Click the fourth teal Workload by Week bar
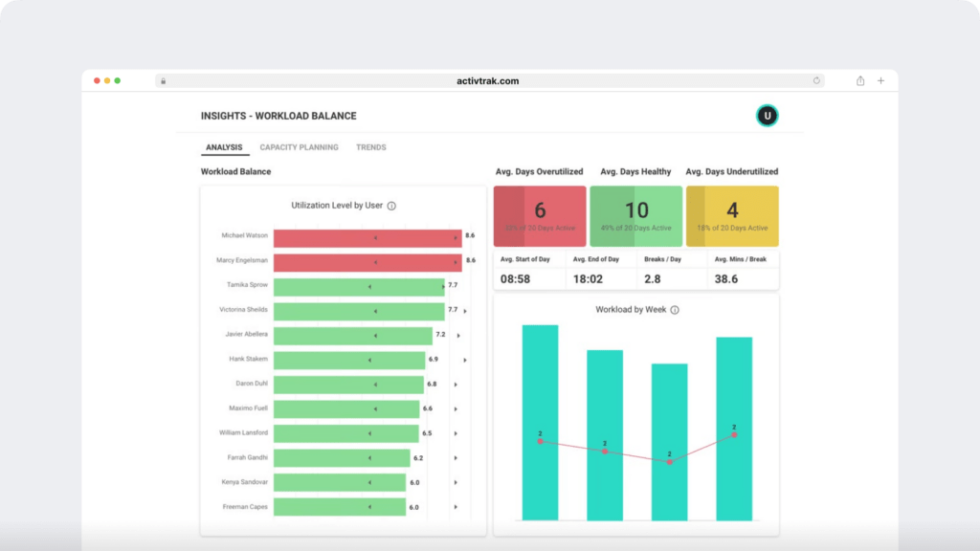The height and width of the screenshot is (551, 980). coord(734,429)
